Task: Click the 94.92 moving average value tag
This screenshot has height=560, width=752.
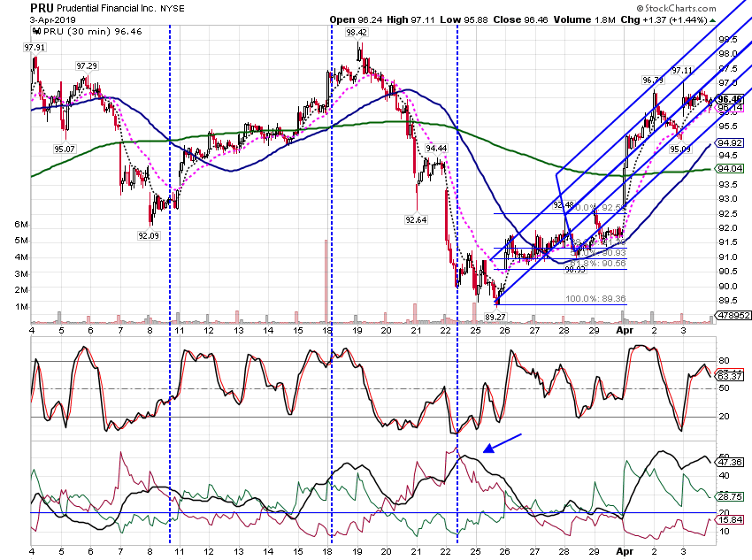Action: coord(730,143)
